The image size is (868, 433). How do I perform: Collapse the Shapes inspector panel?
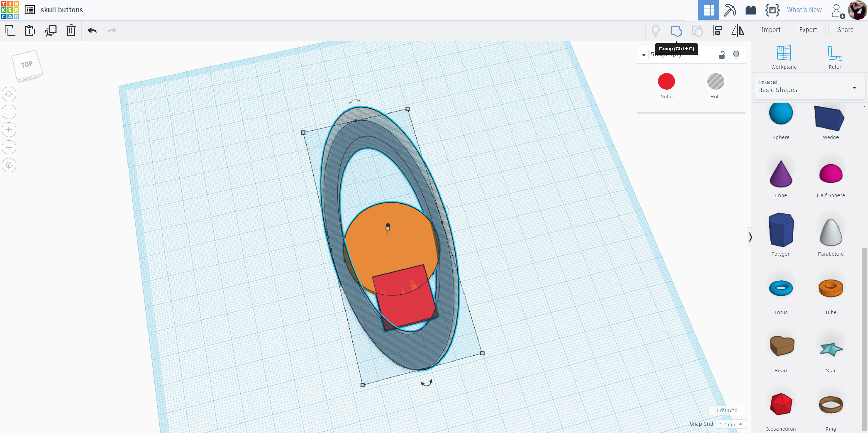[644, 55]
